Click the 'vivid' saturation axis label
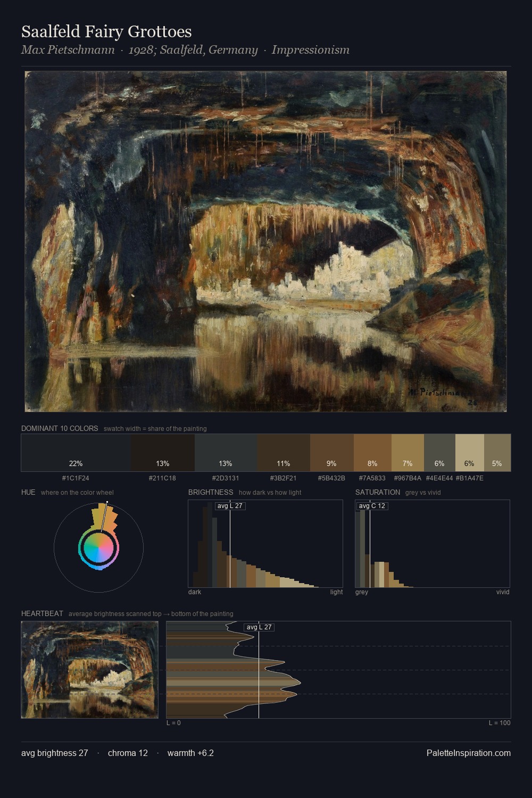This screenshot has height=798, width=532. tap(503, 592)
